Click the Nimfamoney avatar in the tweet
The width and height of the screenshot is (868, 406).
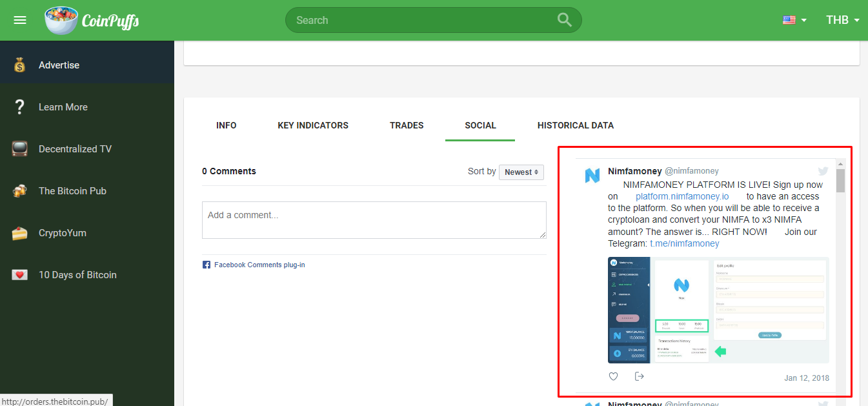(x=592, y=176)
